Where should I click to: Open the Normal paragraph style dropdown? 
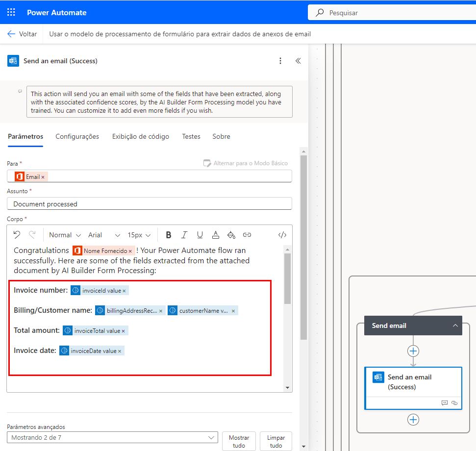point(65,235)
